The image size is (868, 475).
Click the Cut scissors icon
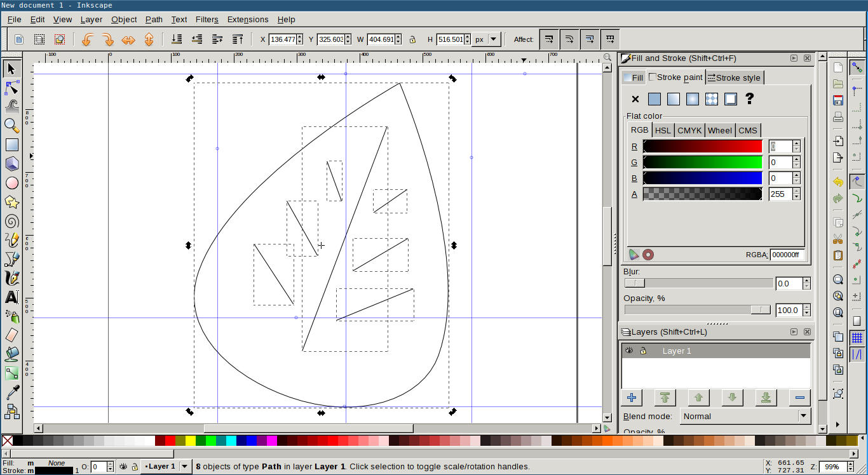tap(838, 239)
